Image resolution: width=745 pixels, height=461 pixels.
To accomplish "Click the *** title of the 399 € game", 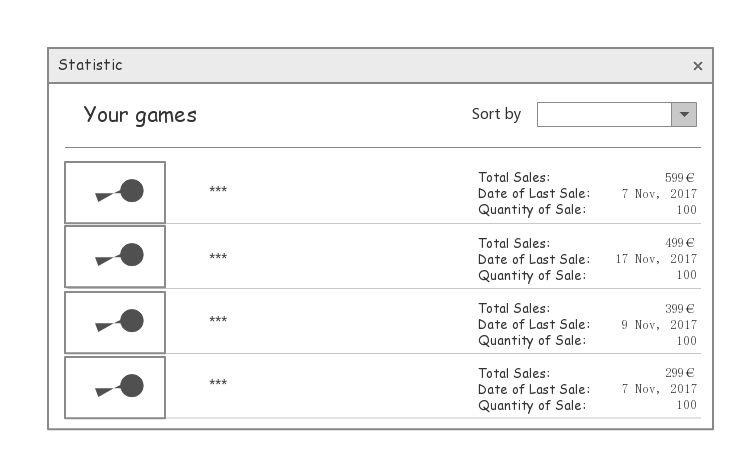I will tap(218, 319).
